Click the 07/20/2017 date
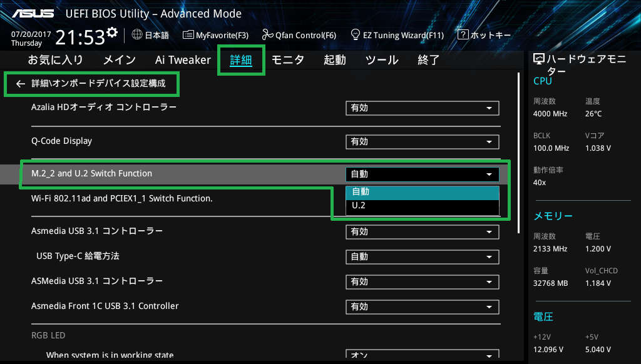This screenshot has height=364, width=641. [31, 34]
